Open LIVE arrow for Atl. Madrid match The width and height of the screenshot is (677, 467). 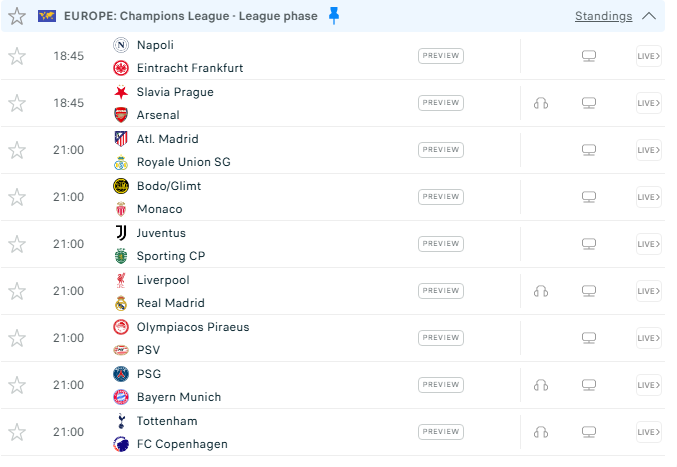[648, 150]
